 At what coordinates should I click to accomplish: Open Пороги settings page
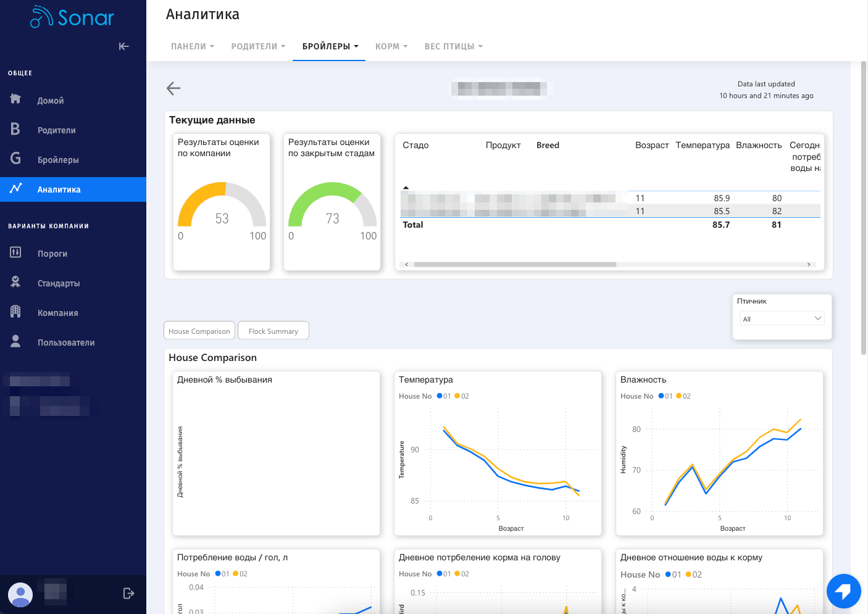click(x=52, y=254)
